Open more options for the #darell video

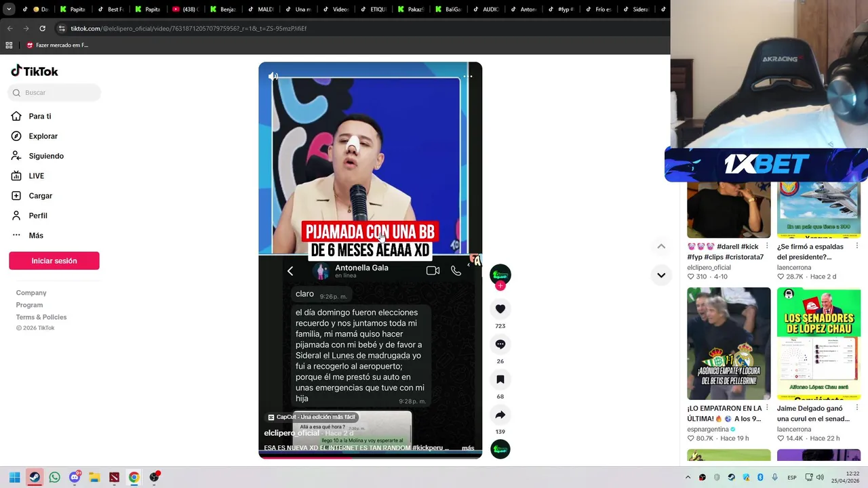[x=767, y=246]
